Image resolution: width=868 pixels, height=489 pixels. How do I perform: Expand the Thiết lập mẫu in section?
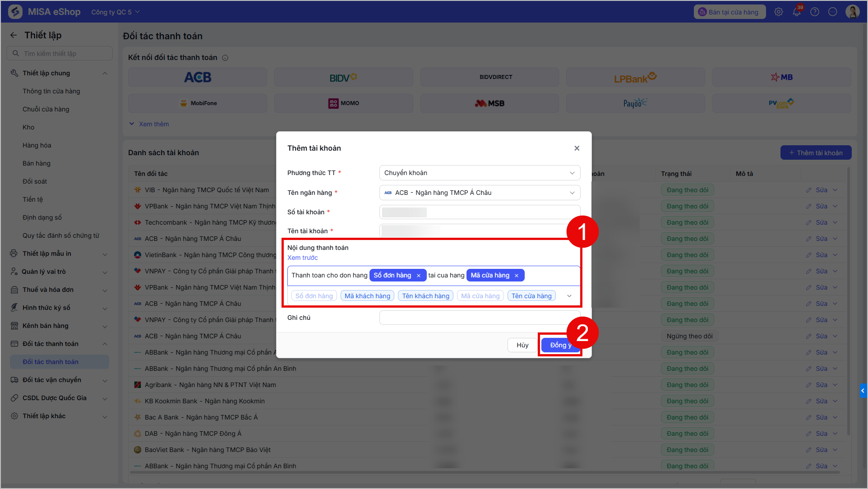pos(105,254)
